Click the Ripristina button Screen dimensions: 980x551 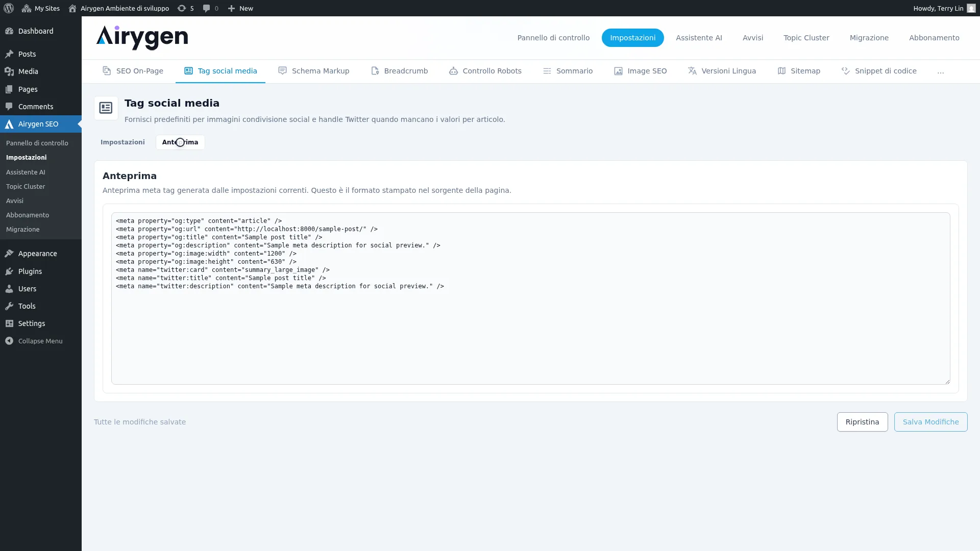pos(862,422)
